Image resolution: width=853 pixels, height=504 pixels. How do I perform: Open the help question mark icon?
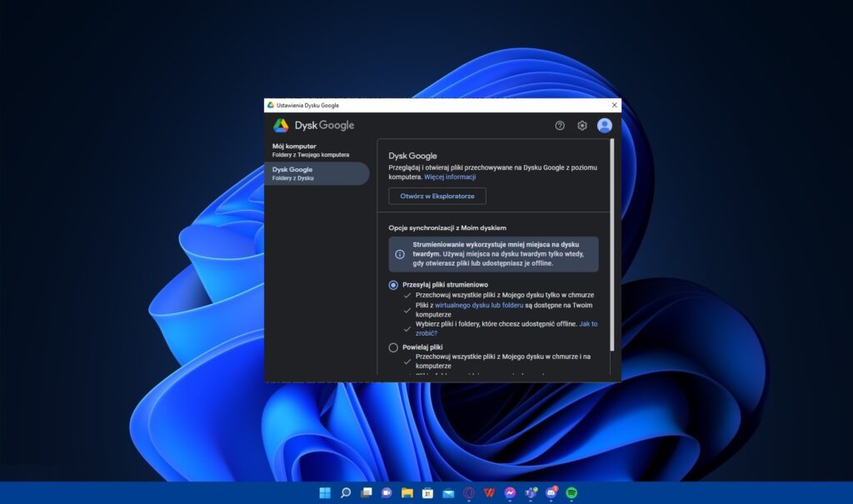(x=560, y=126)
